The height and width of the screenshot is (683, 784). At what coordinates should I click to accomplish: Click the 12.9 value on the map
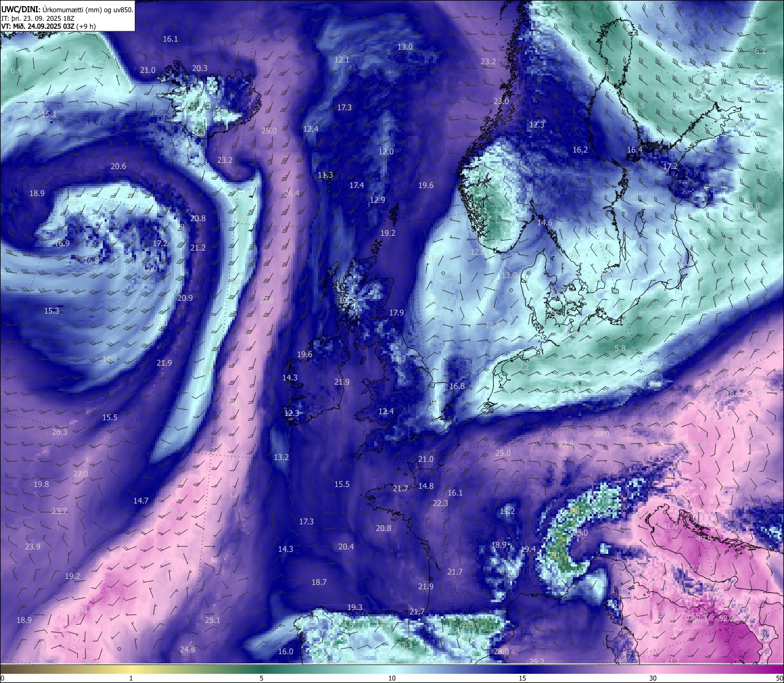pyautogui.click(x=377, y=200)
